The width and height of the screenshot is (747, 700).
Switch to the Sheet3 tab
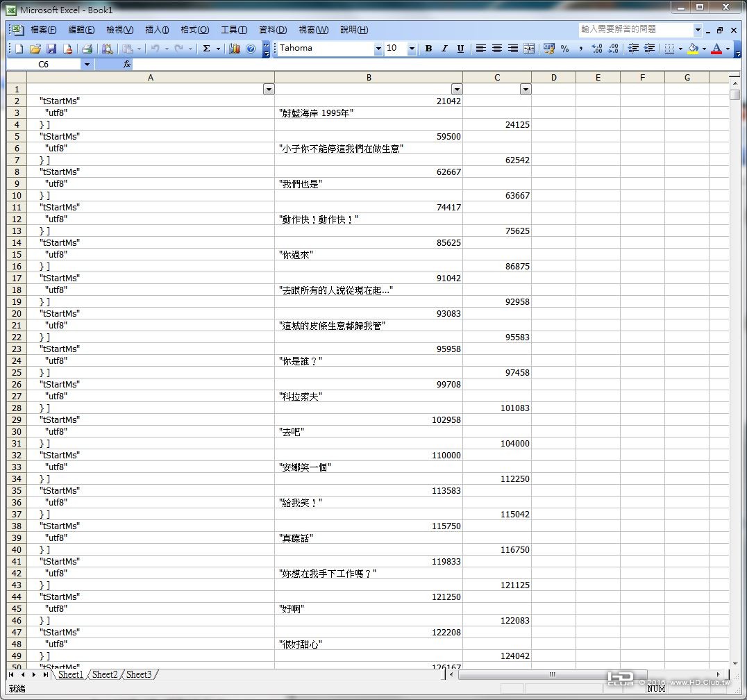(139, 674)
